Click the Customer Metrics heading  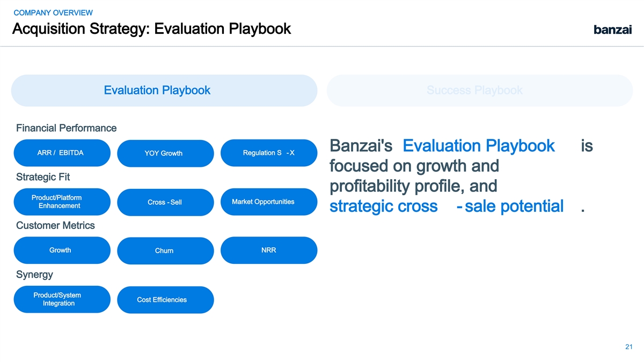pos(55,226)
